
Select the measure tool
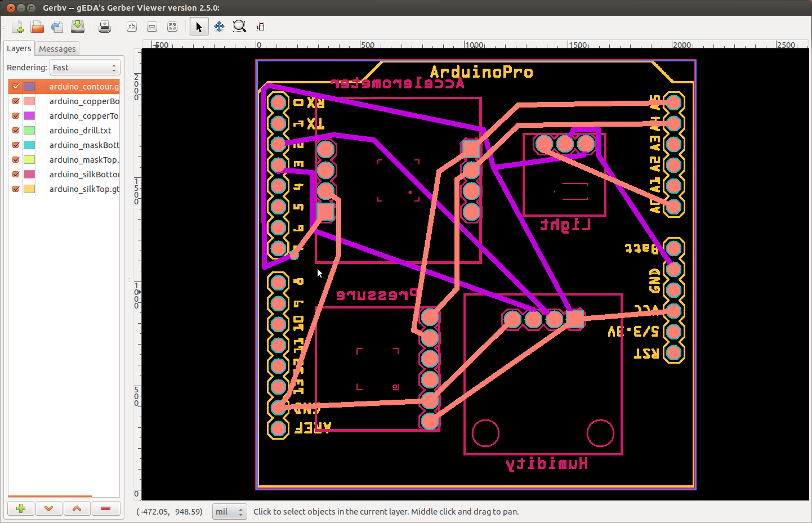(260, 26)
